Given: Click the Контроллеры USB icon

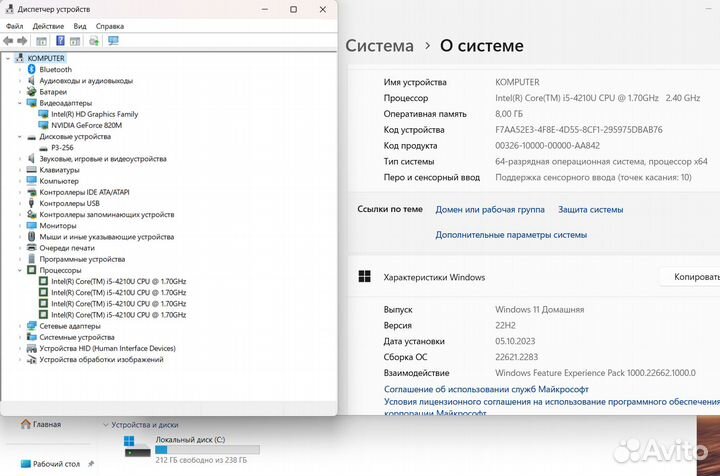Looking at the screenshot, I should [31, 203].
